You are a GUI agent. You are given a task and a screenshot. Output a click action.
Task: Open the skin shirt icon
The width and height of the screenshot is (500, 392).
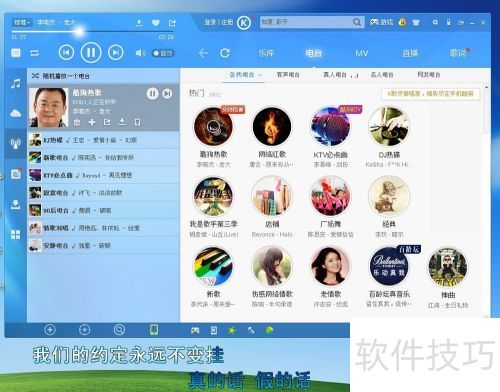[x=416, y=22]
